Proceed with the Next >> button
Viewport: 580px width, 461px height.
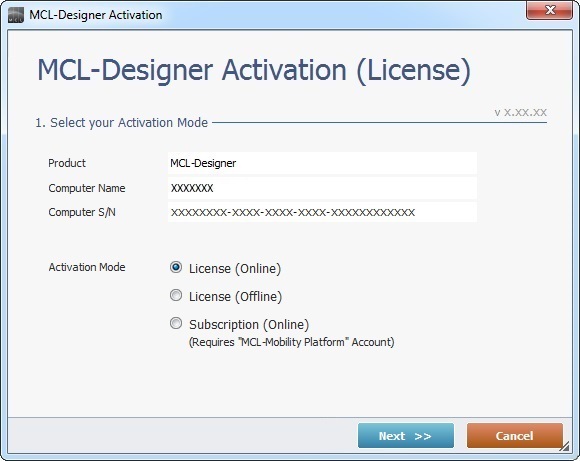406,436
